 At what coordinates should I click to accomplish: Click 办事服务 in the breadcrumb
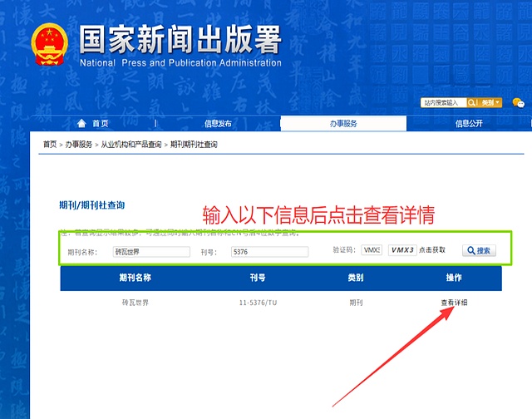click(79, 145)
